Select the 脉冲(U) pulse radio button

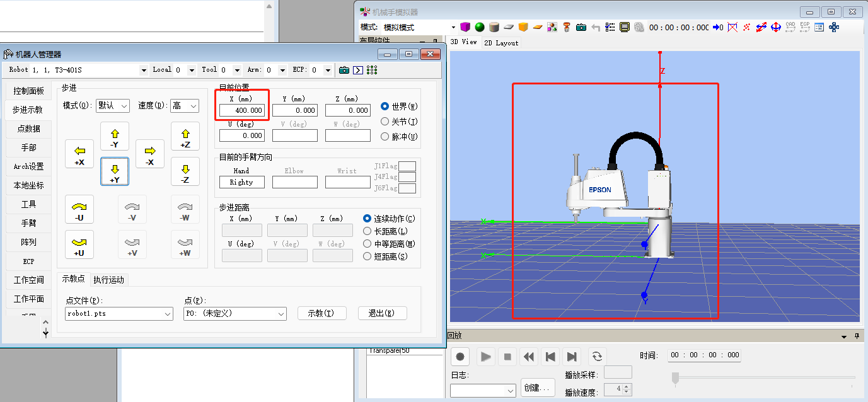[x=385, y=136]
